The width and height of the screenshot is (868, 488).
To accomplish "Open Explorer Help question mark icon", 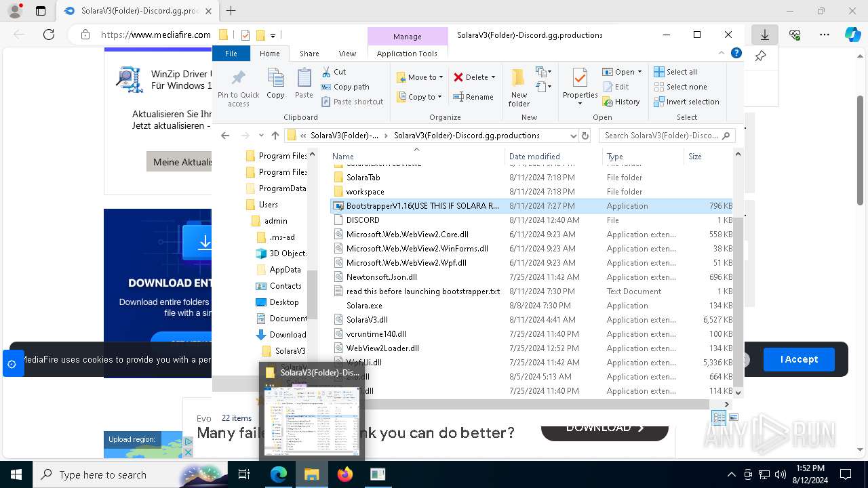I will coord(736,53).
